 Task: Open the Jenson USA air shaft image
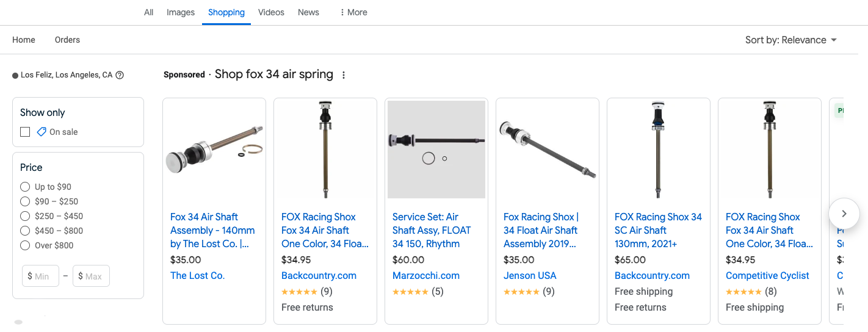[x=548, y=150]
